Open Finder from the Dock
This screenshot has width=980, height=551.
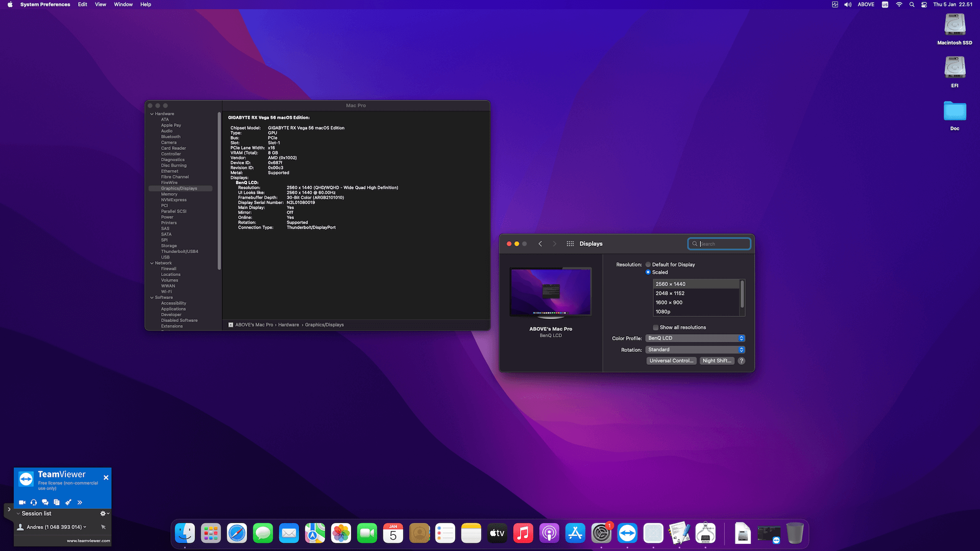185,534
